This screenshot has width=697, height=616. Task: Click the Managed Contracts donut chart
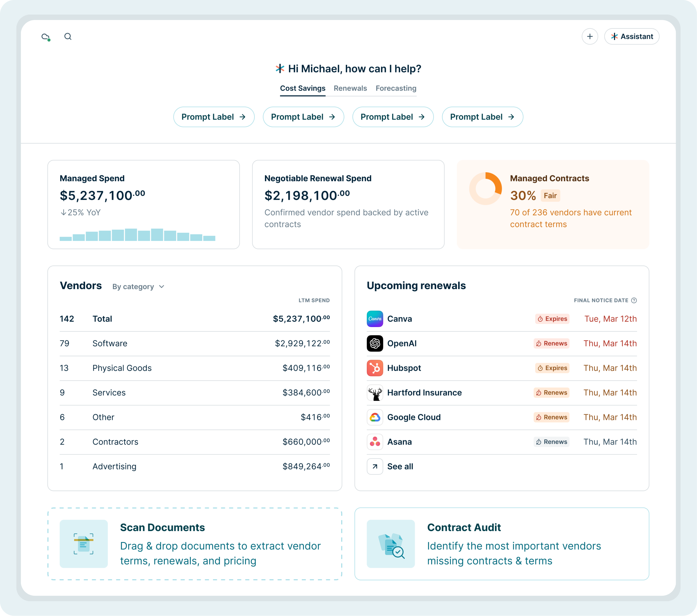(485, 189)
